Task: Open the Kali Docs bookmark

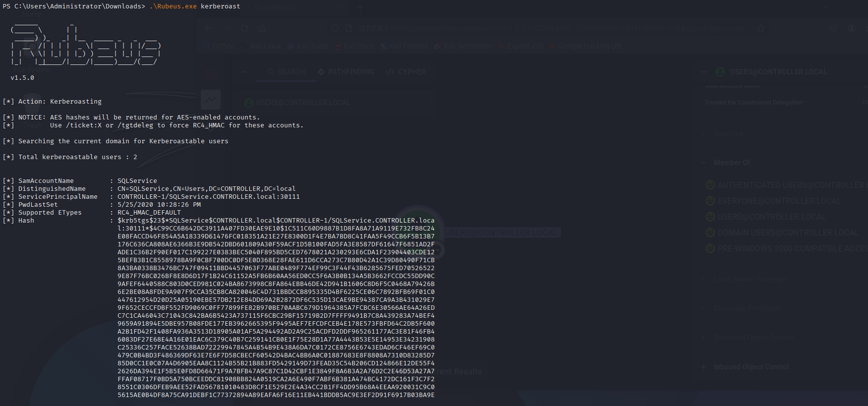Action: click(354, 46)
